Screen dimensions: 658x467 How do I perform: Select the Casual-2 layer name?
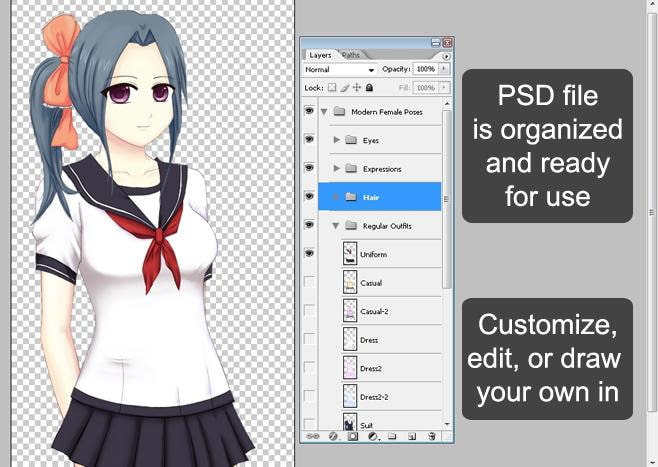click(x=374, y=311)
